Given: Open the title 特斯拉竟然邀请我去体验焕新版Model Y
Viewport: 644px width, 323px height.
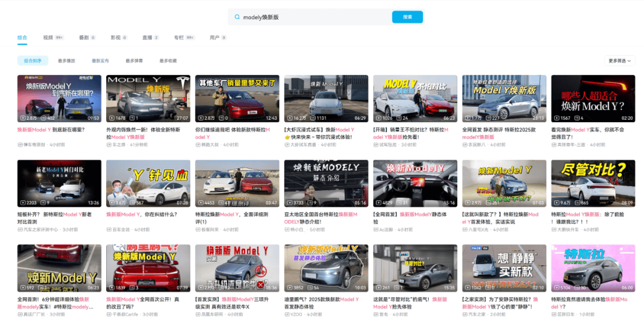Looking at the screenshot, I should click(x=589, y=303).
